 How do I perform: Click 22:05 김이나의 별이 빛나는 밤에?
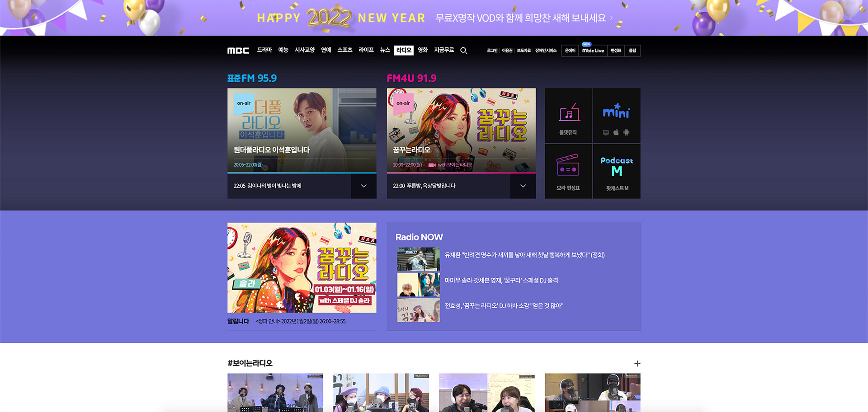pos(267,186)
